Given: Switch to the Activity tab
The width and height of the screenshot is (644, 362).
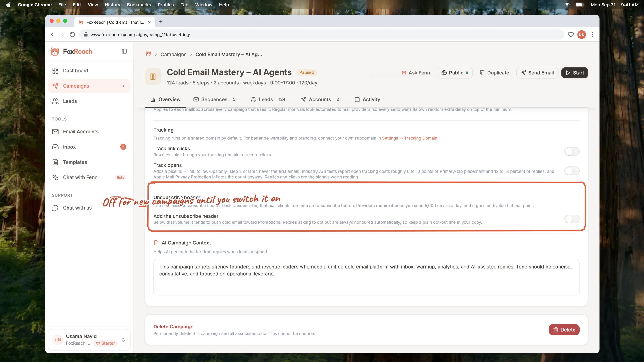Looking at the screenshot, I should 367,99.
